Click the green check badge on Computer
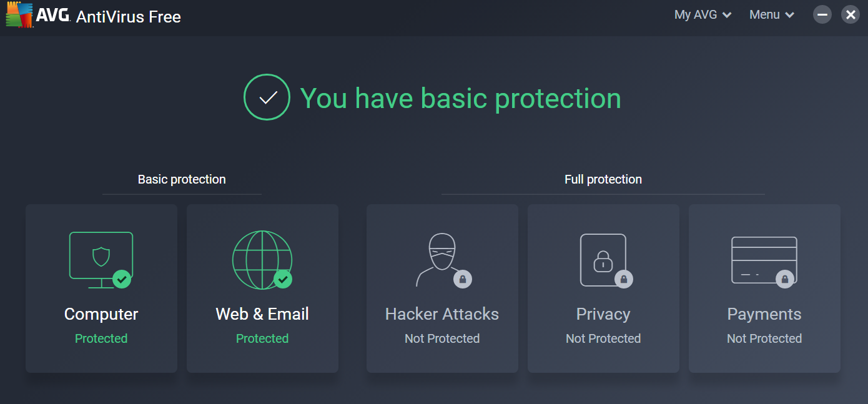 point(122,279)
